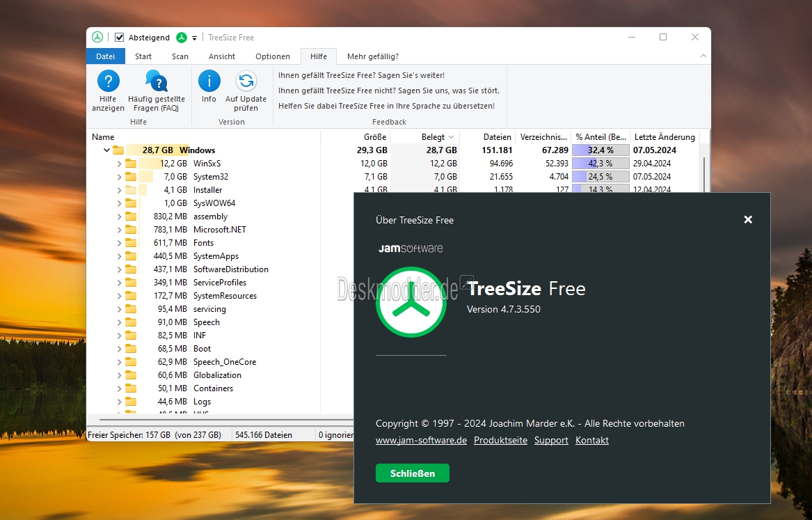Click the 42,3 % percentage bar for WinSxS
The image size is (812, 520).
tap(600, 164)
